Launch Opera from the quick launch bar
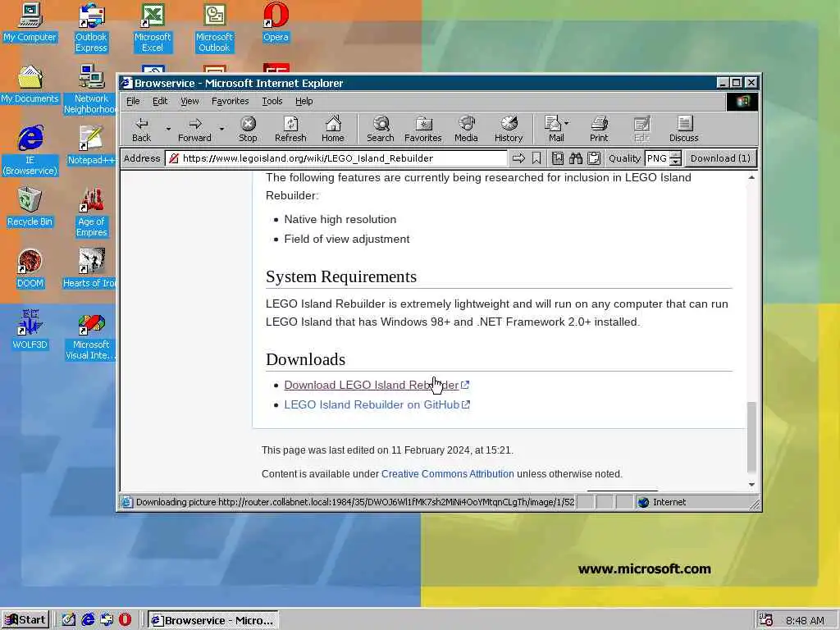The image size is (840, 630). (125, 620)
